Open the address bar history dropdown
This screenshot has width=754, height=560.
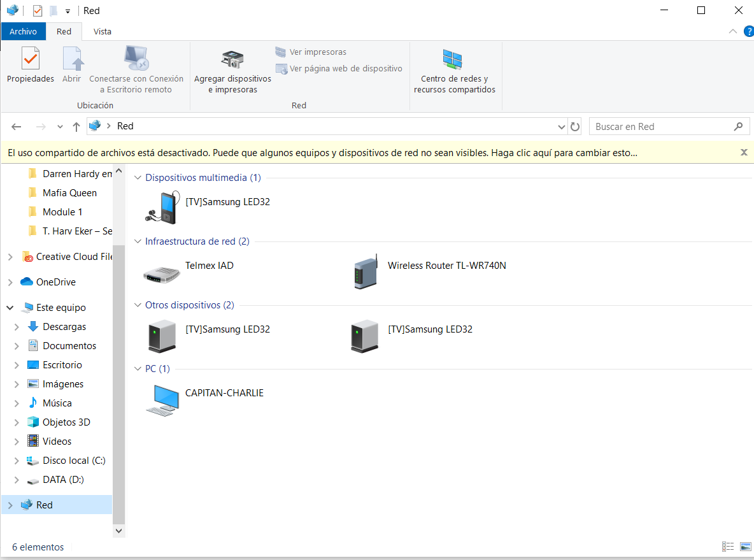[x=561, y=127]
